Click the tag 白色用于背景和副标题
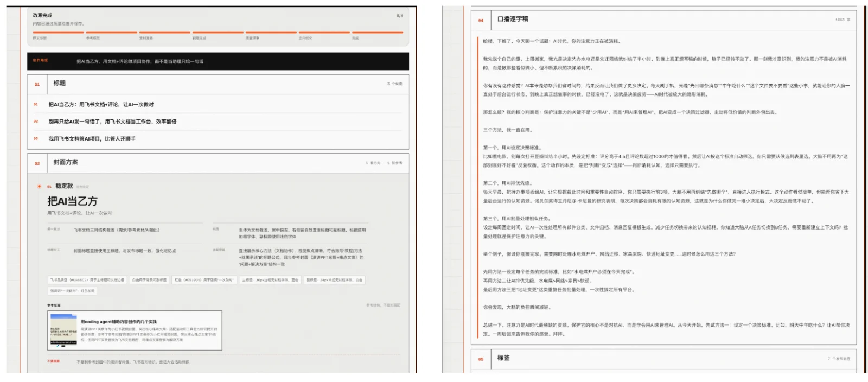Image resolution: width=868 pixels, height=382 pixels. pyautogui.click(x=150, y=280)
